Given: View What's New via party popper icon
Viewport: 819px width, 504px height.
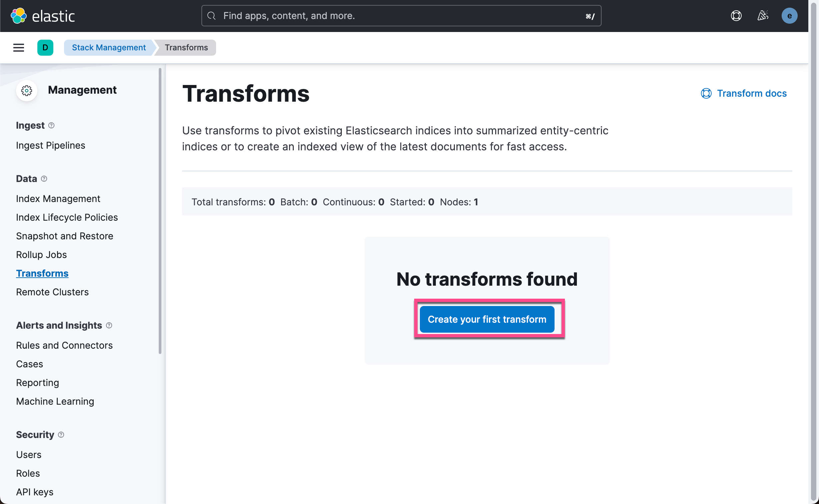Looking at the screenshot, I should click(x=763, y=16).
